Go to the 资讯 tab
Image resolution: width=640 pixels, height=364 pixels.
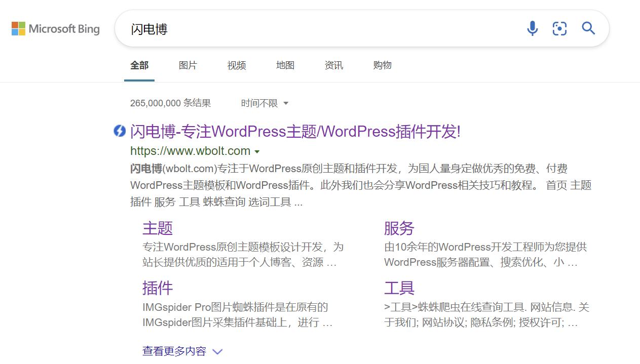[334, 65]
